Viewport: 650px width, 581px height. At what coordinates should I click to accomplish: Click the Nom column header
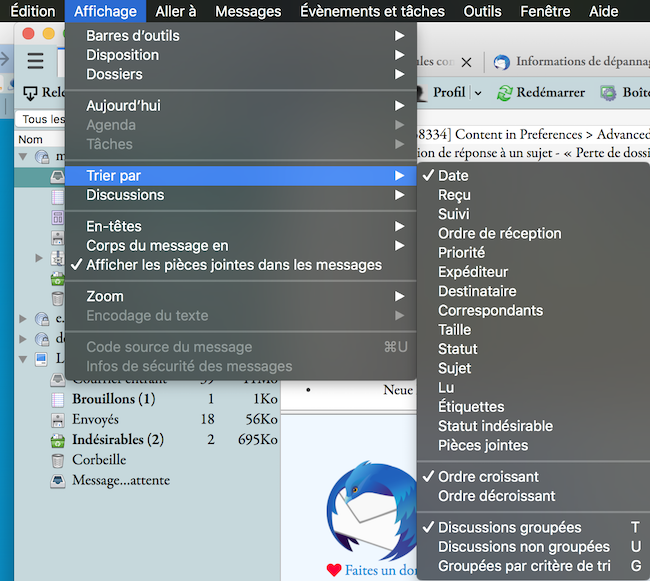pyautogui.click(x=31, y=139)
